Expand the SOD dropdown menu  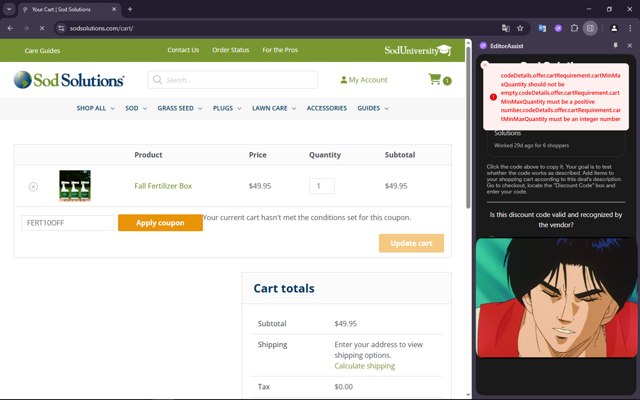click(136, 108)
